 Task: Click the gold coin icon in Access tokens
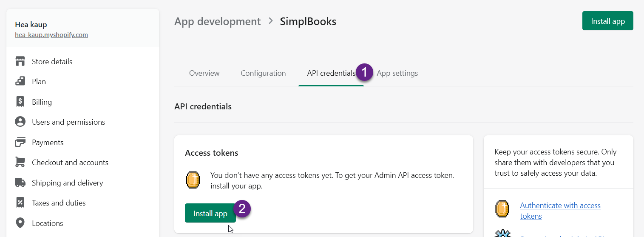click(193, 180)
